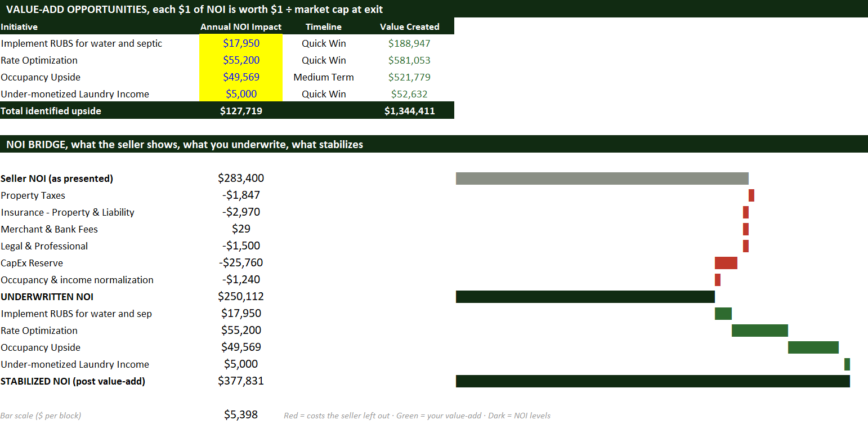Click Quick Win in the RUBS row

324,43
